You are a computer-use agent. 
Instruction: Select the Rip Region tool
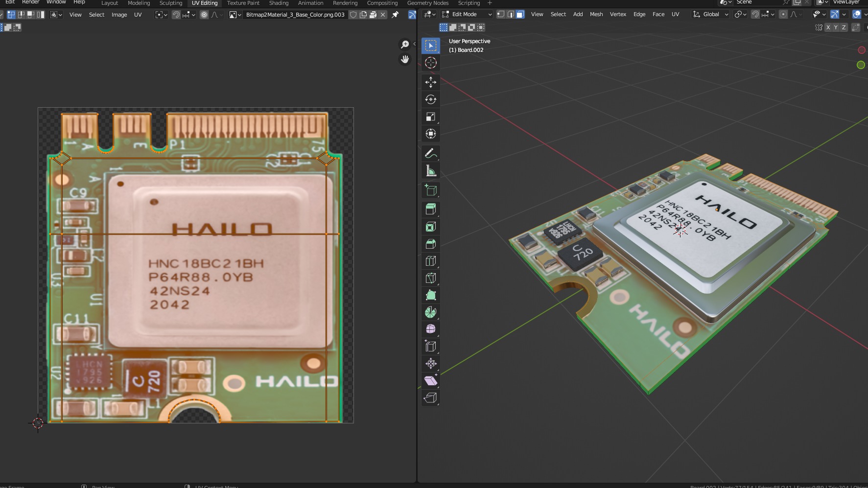coord(431,398)
